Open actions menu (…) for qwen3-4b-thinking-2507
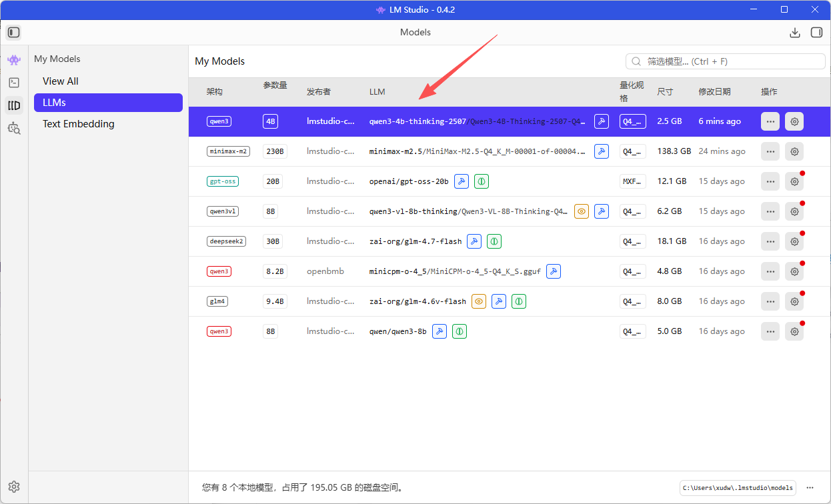Screen dimensions: 831x504 coord(770,121)
